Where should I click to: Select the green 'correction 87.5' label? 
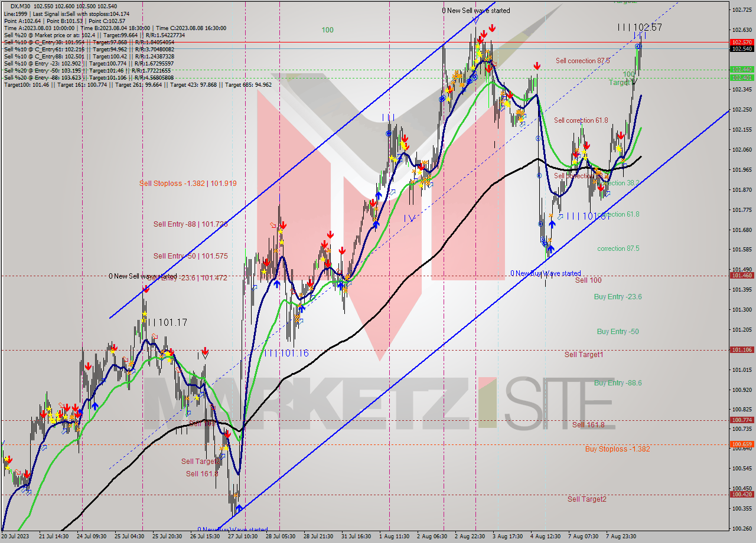point(618,248)
